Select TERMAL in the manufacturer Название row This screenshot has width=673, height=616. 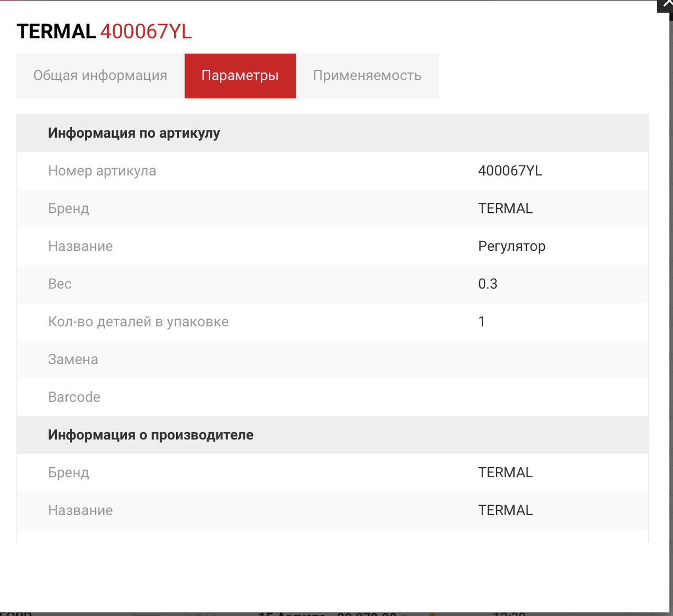(x=505, y=510)
